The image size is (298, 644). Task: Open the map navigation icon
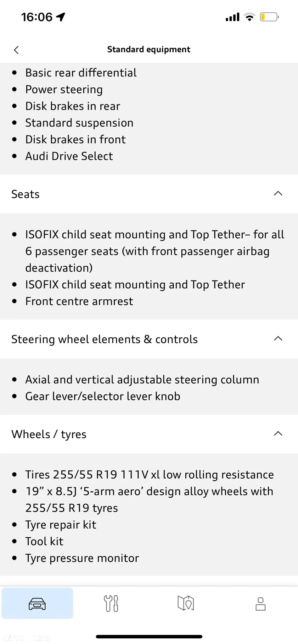186,603
